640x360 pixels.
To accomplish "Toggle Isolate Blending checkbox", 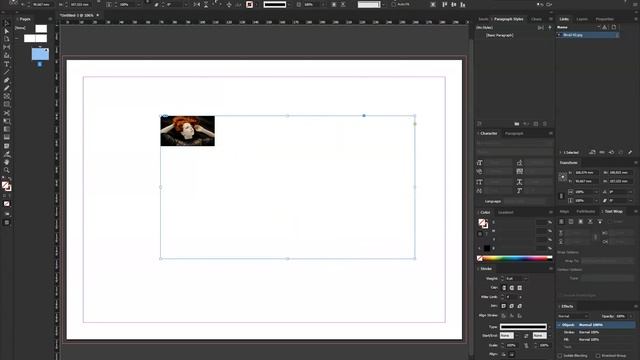I will tap(560, 356).
